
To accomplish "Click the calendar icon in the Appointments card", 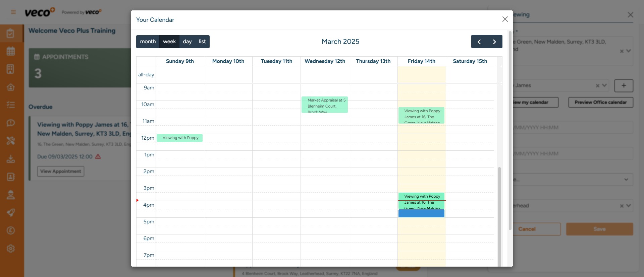I will tap(37, 57).
